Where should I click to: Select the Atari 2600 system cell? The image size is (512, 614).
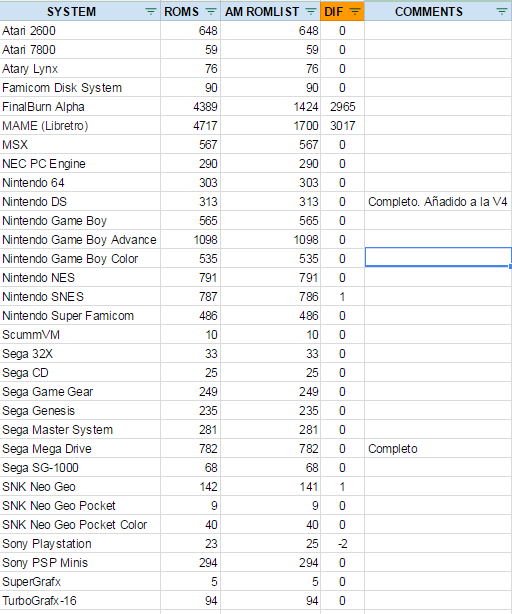pos(80,31)
